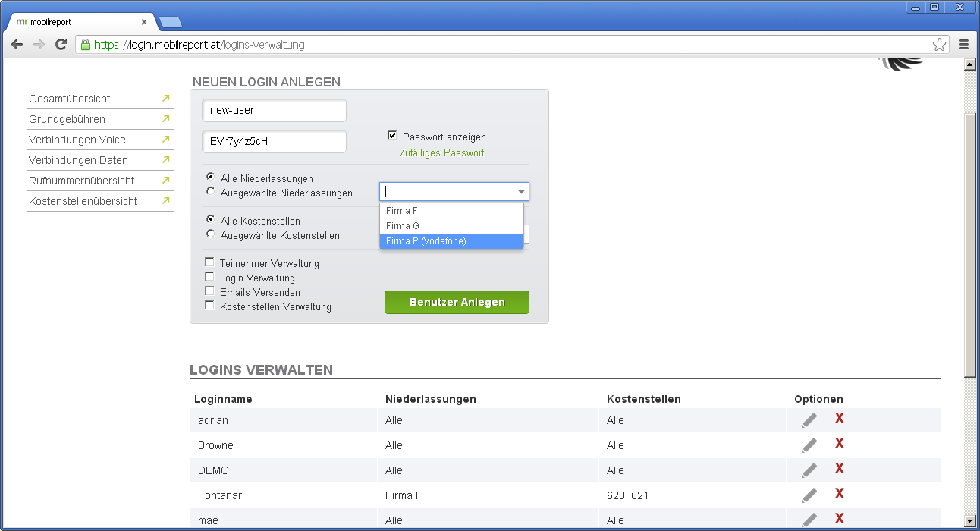Open the Chrome hamburger menu
980x531 pixels.
963,45
